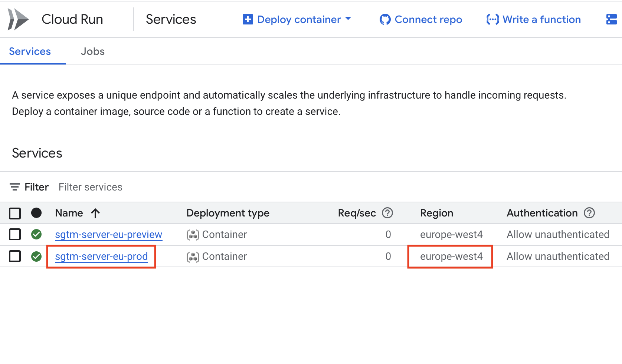
Task: Click the Authentication column header
Action: (x=542, y=213)
